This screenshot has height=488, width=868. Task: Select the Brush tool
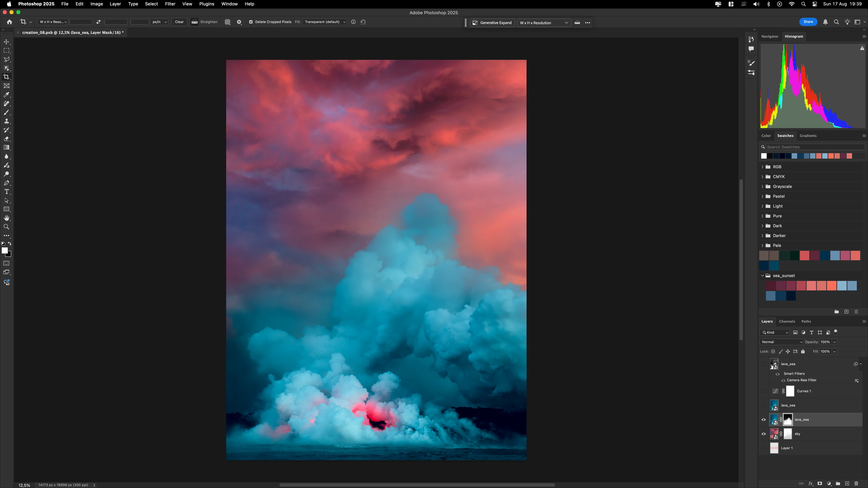[6, 113]
